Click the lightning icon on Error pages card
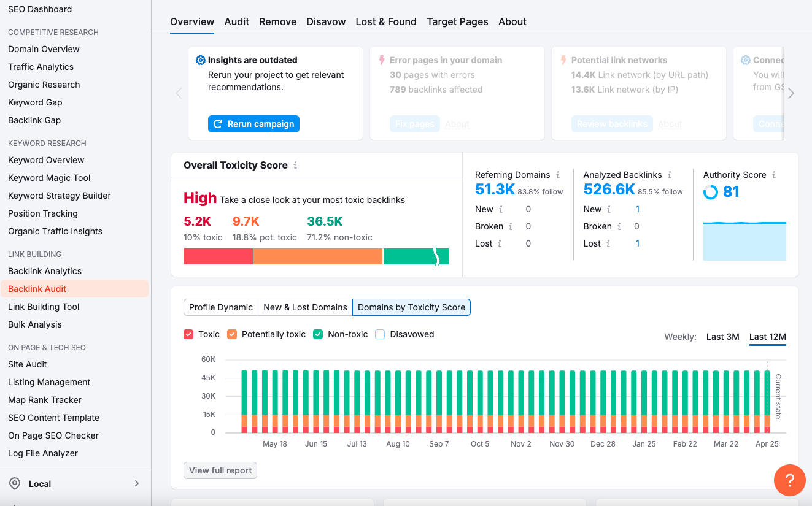 pyautogui.click(x=381, y=59)
